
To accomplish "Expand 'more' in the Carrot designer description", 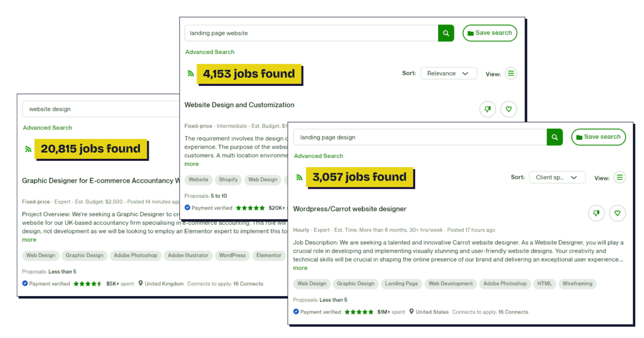I will tap(300, 268).
